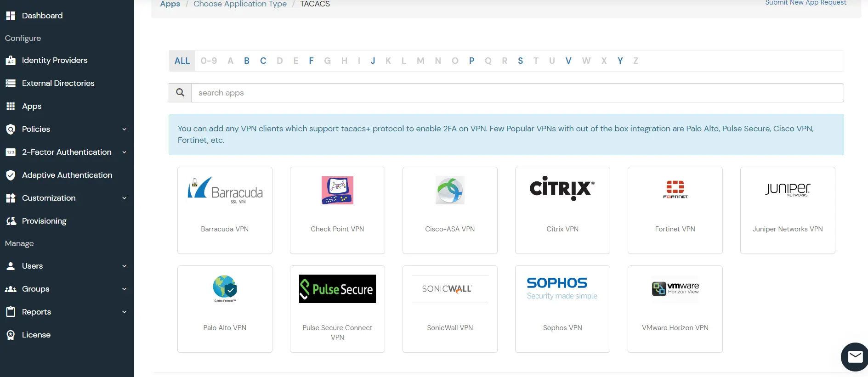
Task: Expand the Customization chevron
Action: tap(124, 198)
